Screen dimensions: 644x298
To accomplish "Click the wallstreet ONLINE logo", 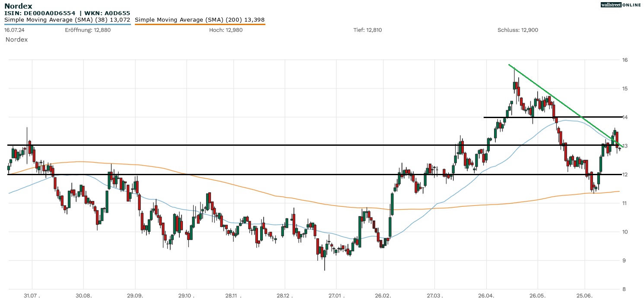I will coord(621,5).
